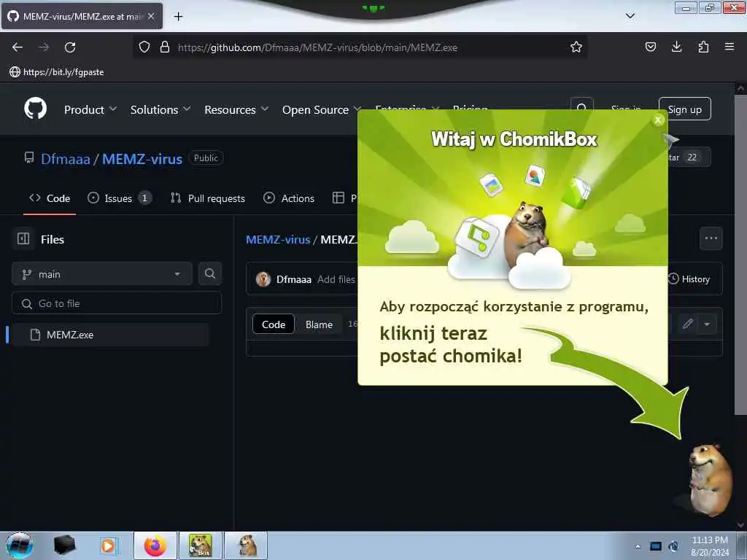Close the ChomikBox welcome popup
Viewport: 747px width, 560px height.
[x=658, y=120]
